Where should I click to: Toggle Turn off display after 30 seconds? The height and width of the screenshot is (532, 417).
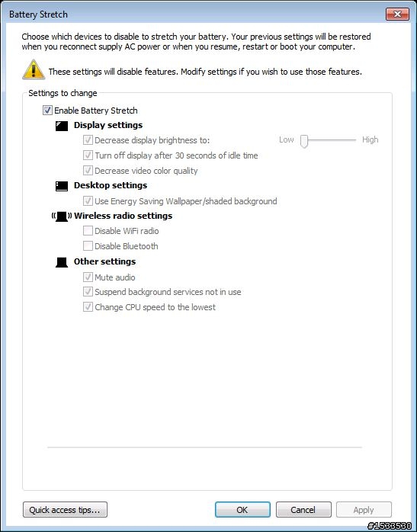point(88,155)
